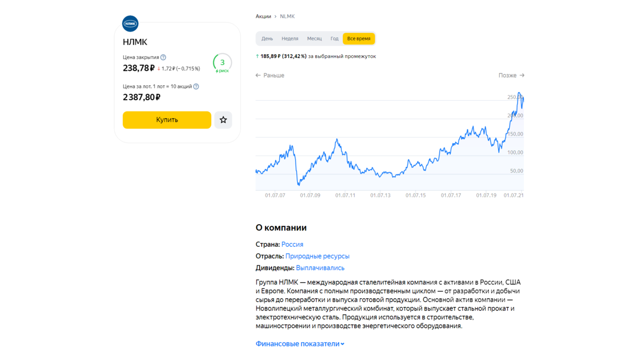Screen dimensions: 644x362
Task: Switch chart to Год range
Action: coord(334,39)
